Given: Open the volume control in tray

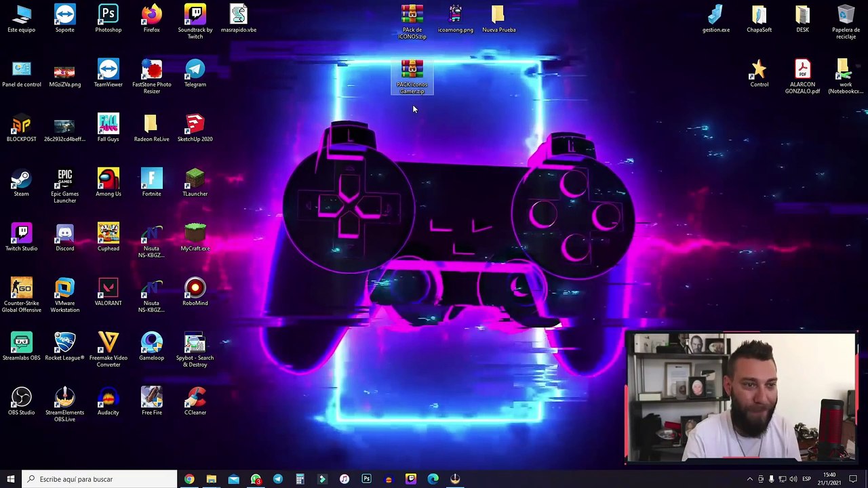Looking at the screenshot, I should 793,479.
